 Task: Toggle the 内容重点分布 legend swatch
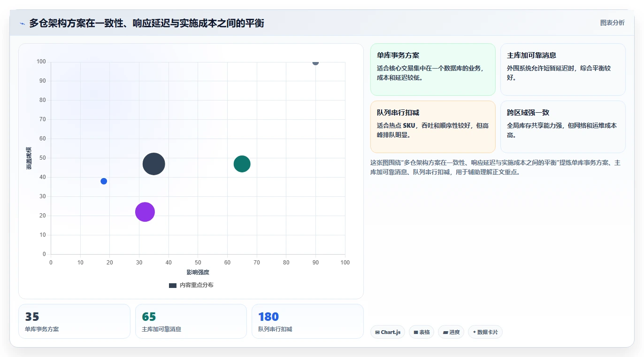(x=173, y=285)
